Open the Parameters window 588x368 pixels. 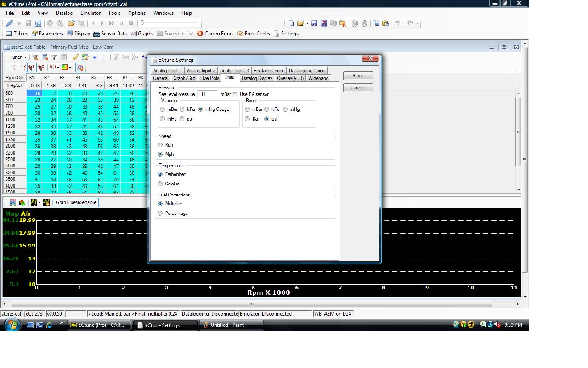[x=47, y=34]
